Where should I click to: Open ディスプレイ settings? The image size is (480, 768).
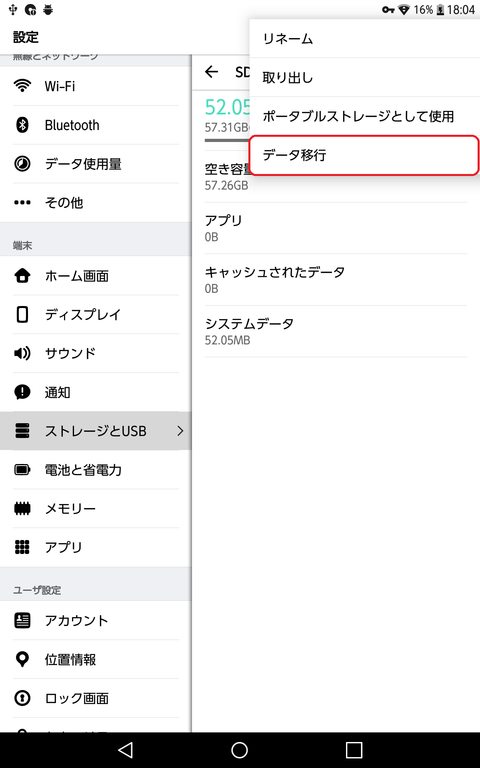click(96, 314)
